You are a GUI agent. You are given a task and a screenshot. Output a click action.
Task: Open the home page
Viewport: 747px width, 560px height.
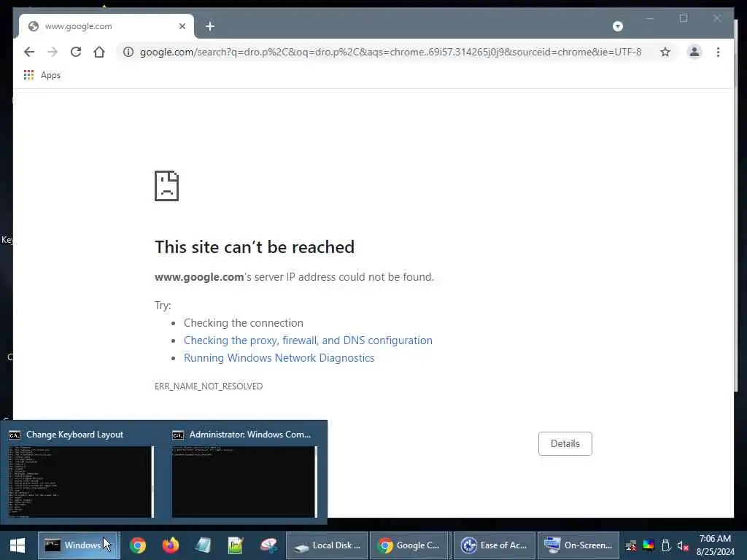[x=99, y=52]
